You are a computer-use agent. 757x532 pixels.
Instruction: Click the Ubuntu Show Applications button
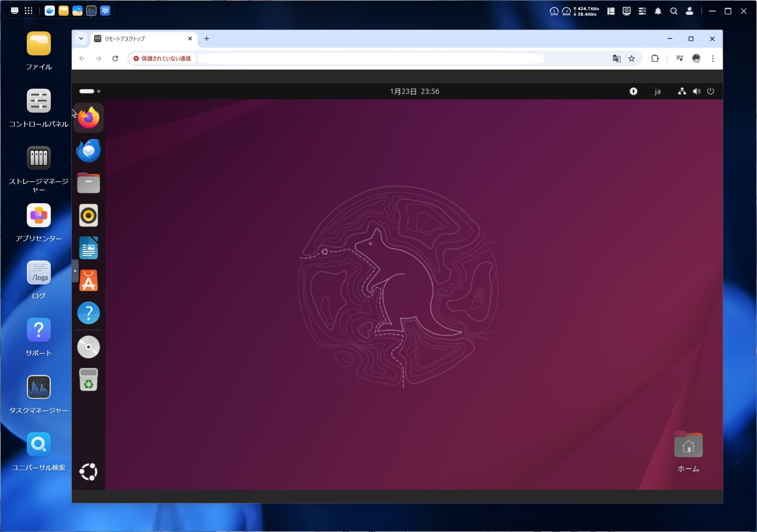tap(88, 471)
